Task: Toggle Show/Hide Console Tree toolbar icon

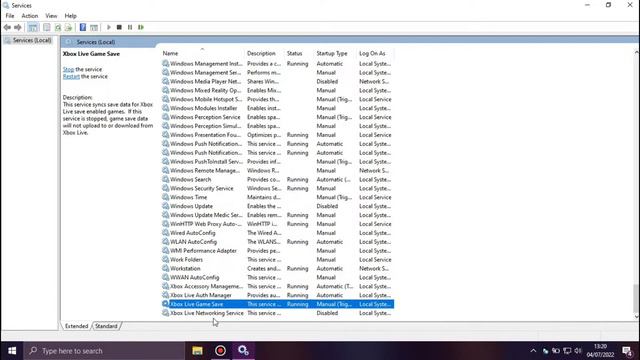Action: [33, 27]
